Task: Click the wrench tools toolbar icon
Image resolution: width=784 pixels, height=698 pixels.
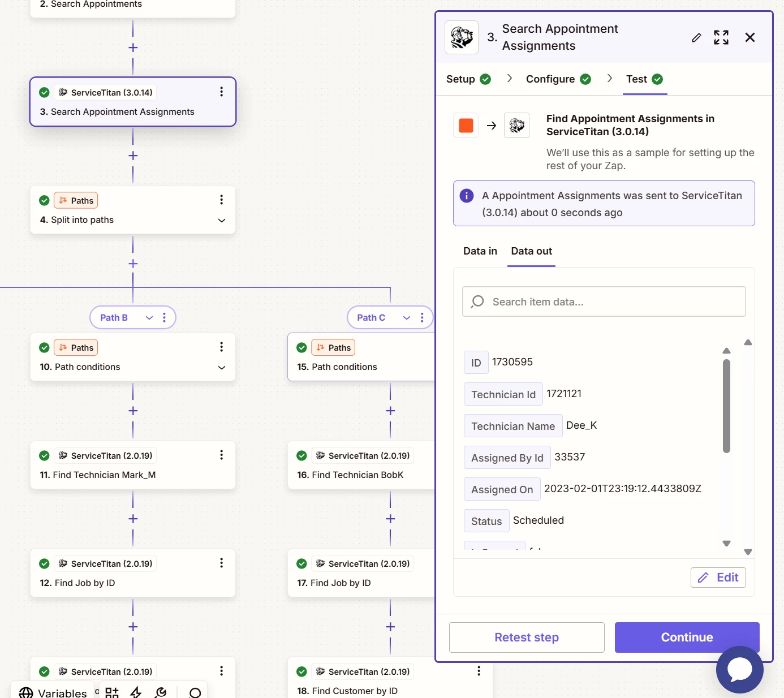Action: click(161, 693)
